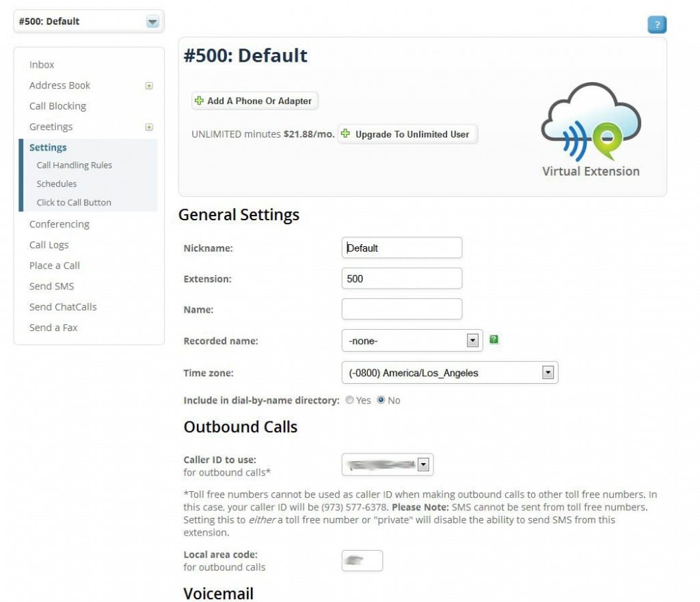Select Yes for dial-by-name directory

[x=349, y=400]
